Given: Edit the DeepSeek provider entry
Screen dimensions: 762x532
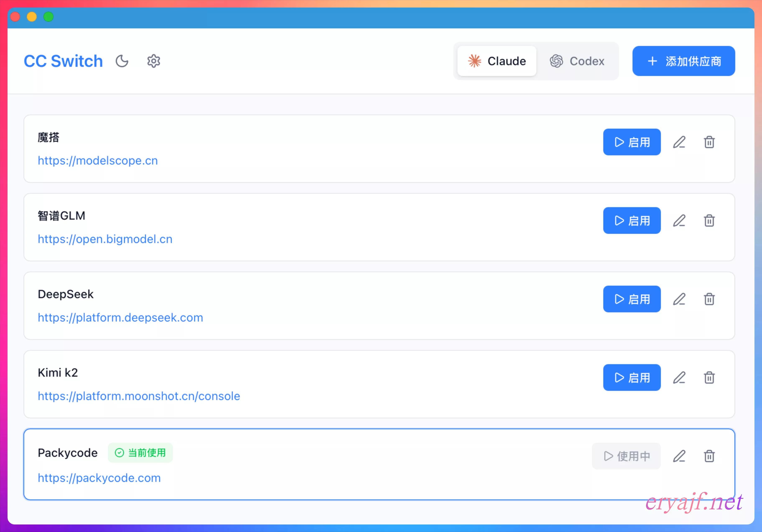Looking at the screenshot, I should click(679, 299).
